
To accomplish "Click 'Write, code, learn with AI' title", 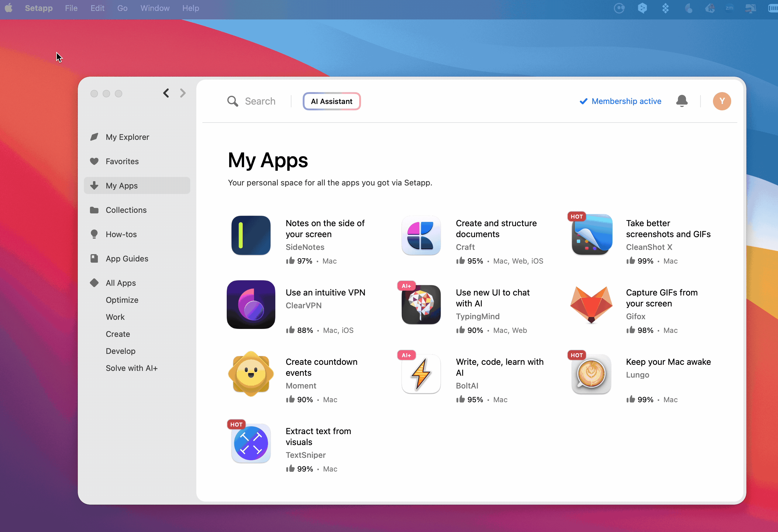I will (x=500, y=367).
